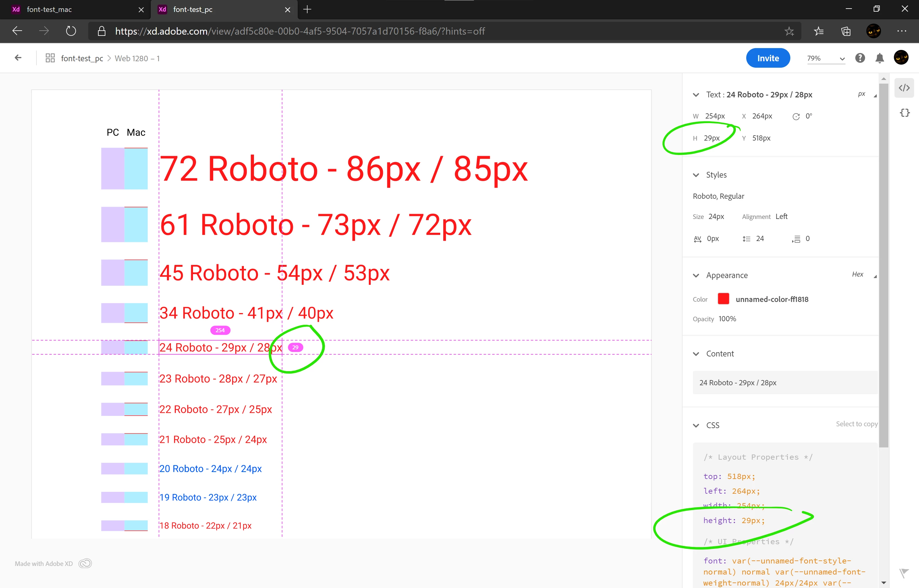Click the blue Invite button
This screenshot has height=588, width=919.
[x=768, y=58]
